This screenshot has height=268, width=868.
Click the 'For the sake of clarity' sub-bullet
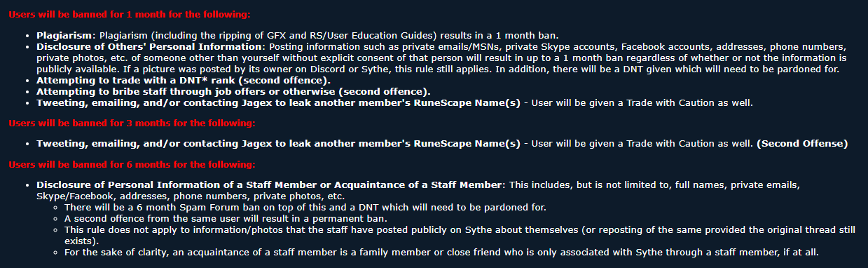pos(441,252)
